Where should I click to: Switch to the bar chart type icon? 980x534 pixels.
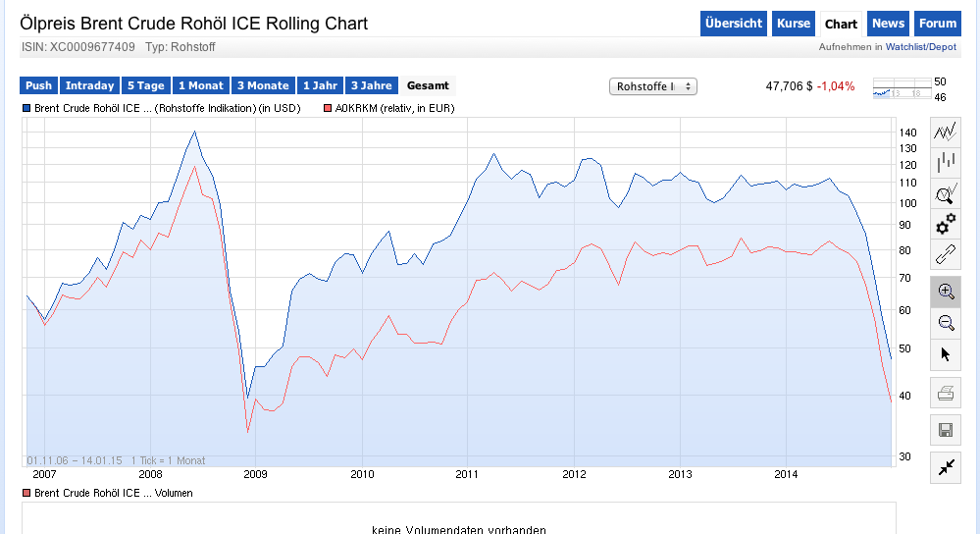pos(946,162)
